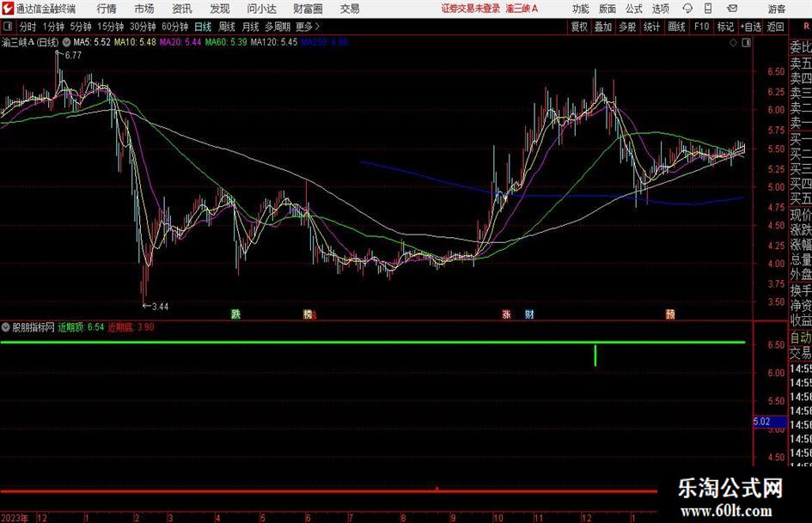Click the 渝三峡A stock name in title bar
This screenshot has width=812, height=523.
pyautogui.click(x=522, y=9)
